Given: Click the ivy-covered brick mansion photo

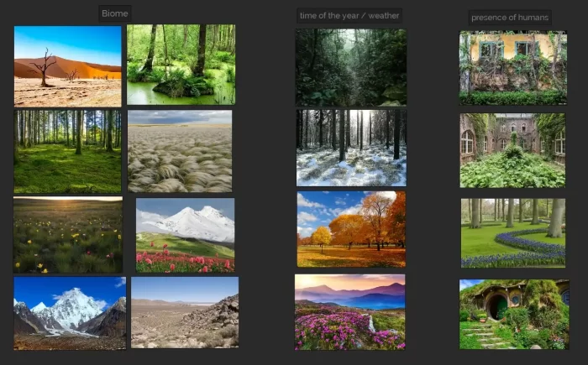Looking at the screenshot, I should click(512, 150).
